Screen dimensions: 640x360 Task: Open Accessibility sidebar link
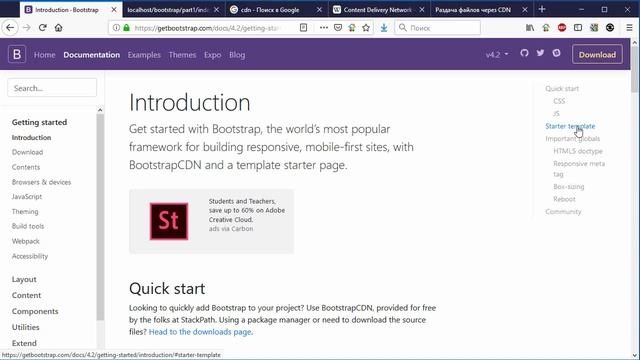click(x=30, y=256)
